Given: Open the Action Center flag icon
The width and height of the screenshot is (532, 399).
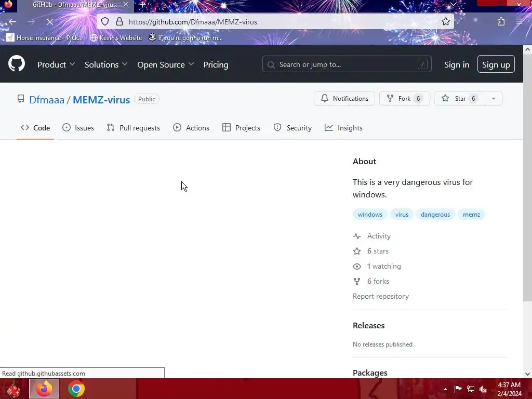Looking at the screenshot, I should (458, 389).
